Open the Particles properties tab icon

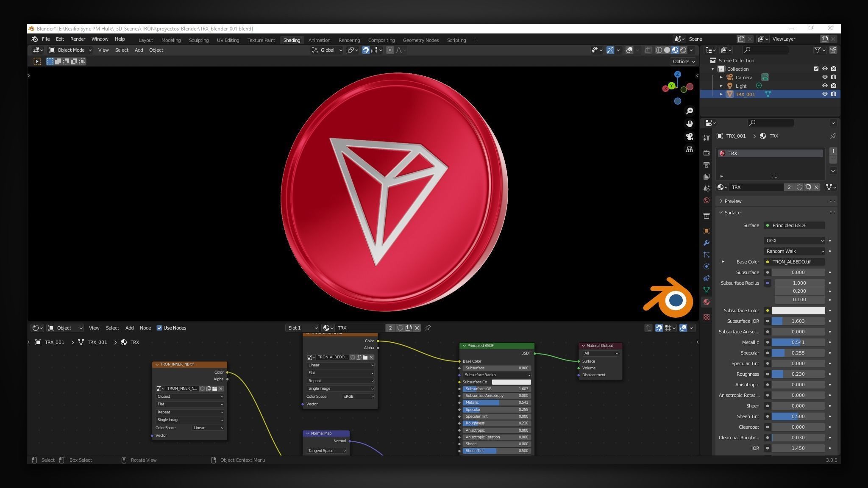706,255
